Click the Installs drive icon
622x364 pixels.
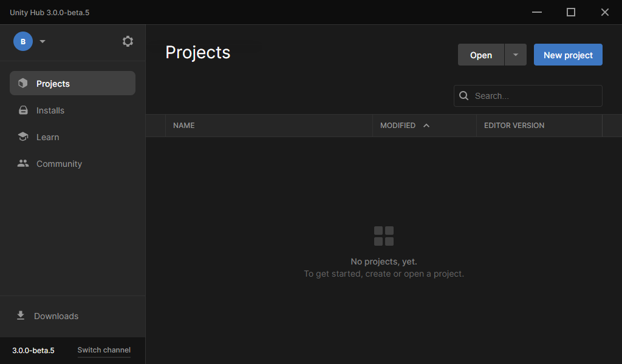click(23, 110)
